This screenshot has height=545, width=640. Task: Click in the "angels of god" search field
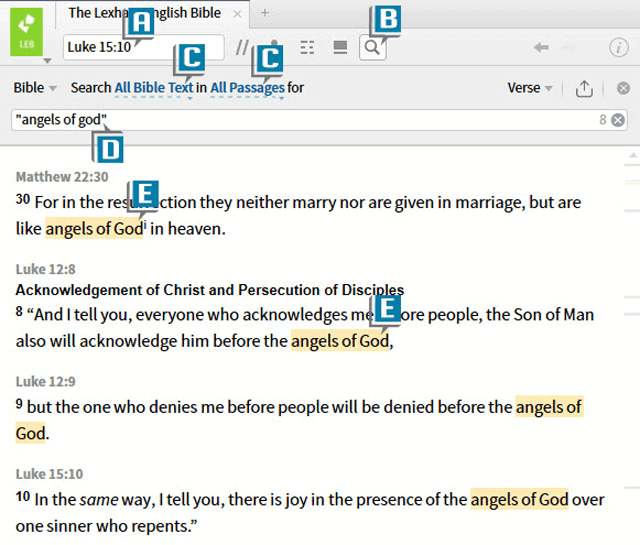(x=300, y=120)
